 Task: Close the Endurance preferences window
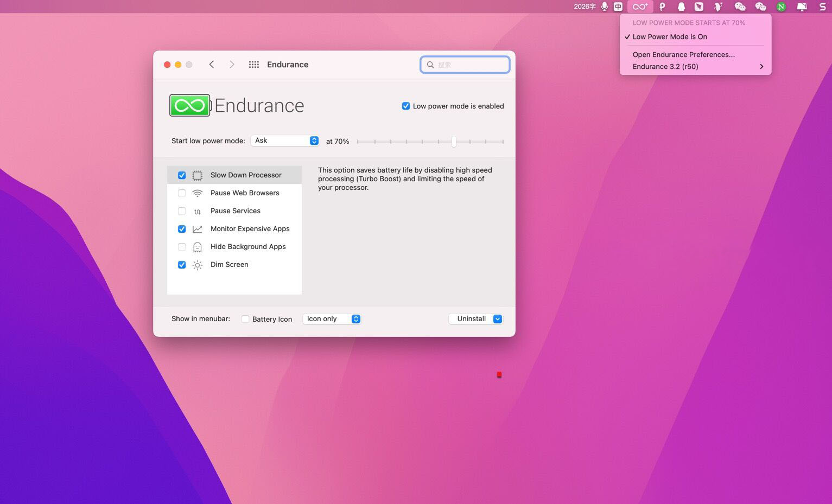167,65
